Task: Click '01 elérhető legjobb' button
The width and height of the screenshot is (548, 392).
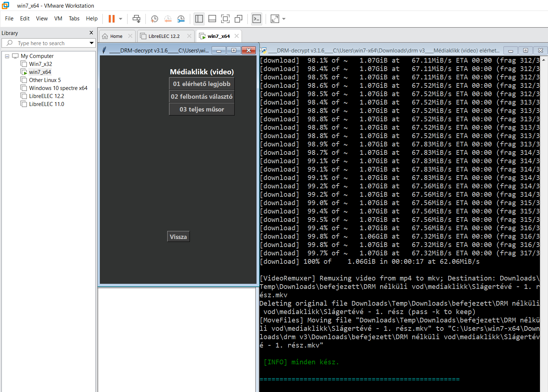Action: tap(201, 84)
